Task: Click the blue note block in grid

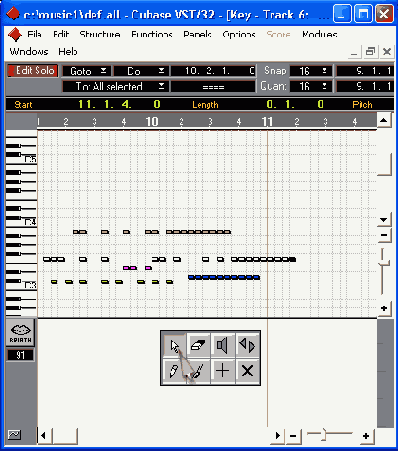Action: coord(224,277)
